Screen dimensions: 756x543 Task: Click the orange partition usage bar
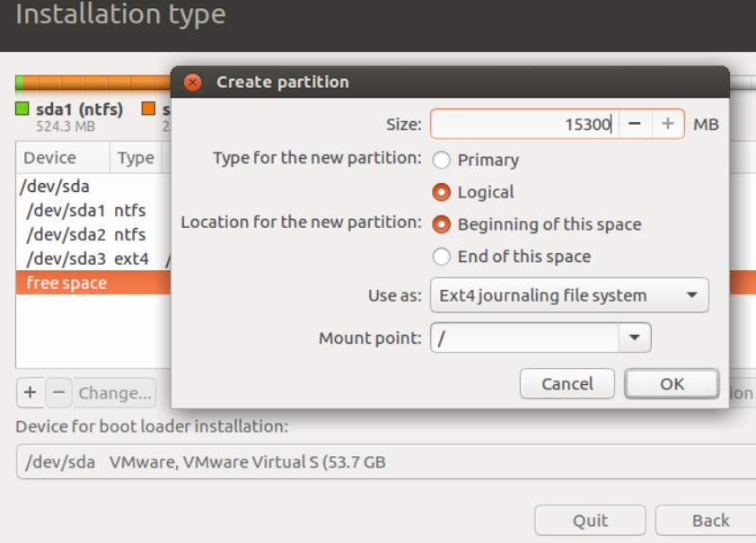[96, 83]
